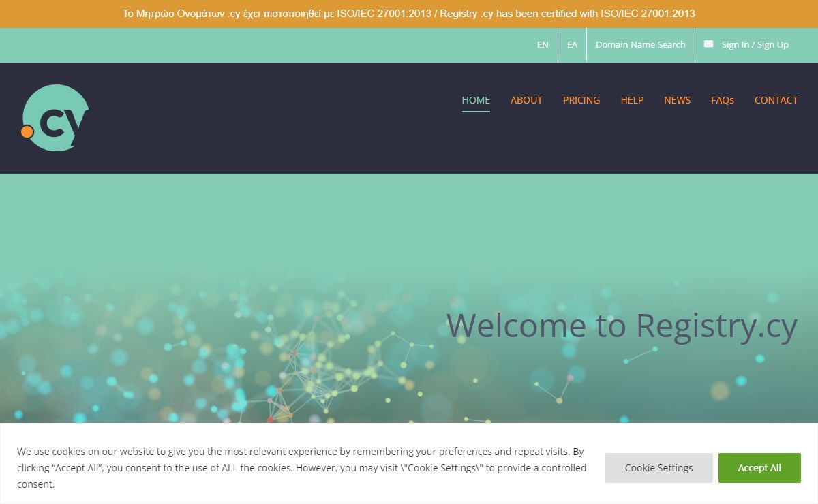
Task: Open the HELP menu item
Action: click(632, 100)
